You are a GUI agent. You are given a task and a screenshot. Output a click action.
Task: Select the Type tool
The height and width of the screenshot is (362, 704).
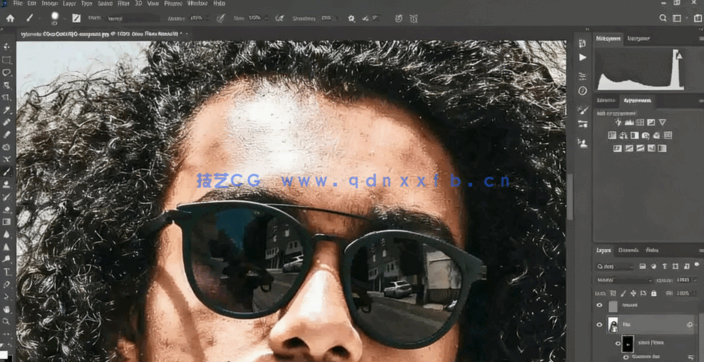pyautogui.click(x=7, y=272)
